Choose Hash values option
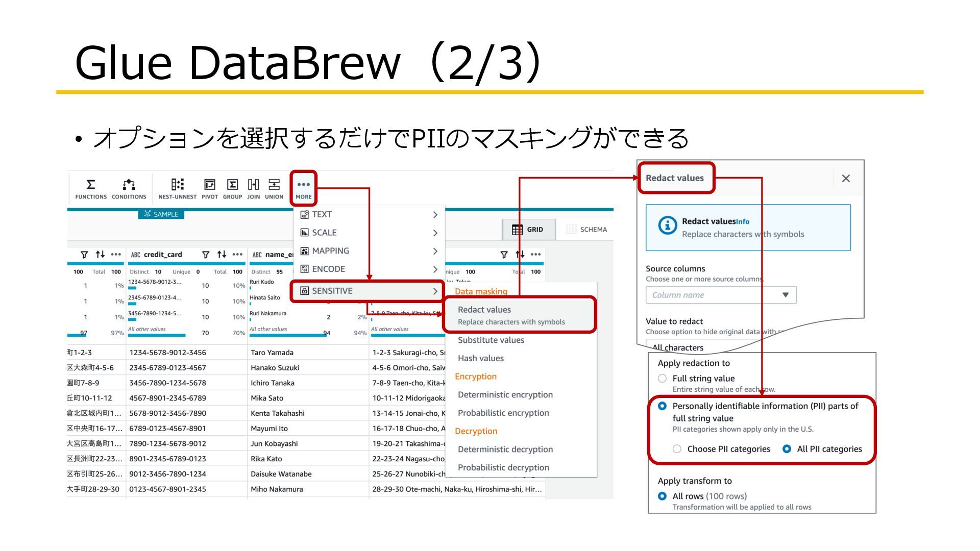980x551 pixels. [481, 359]
